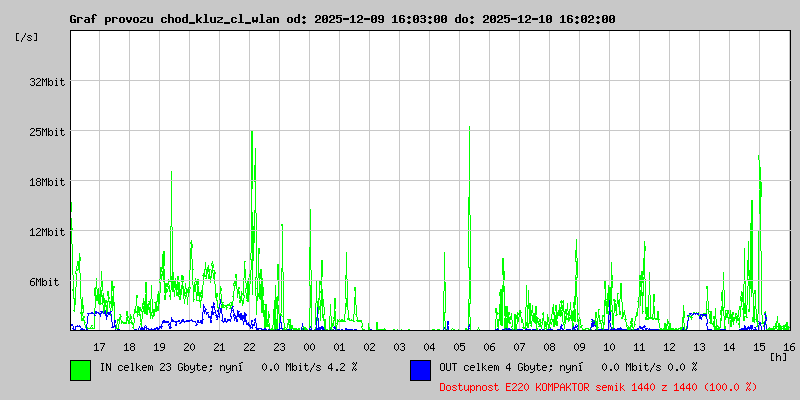Click hour label '21' on x-axis
Screen dimensions: 800x400
pyautogui.click(x=219, y=347)
